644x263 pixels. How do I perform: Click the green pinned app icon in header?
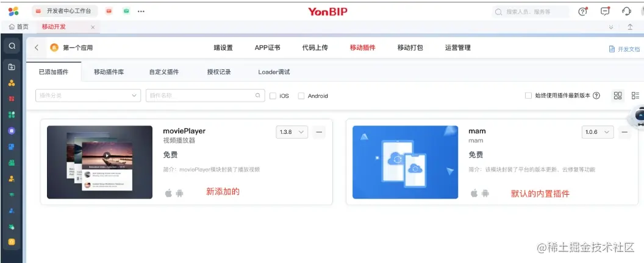click(126, 12)
